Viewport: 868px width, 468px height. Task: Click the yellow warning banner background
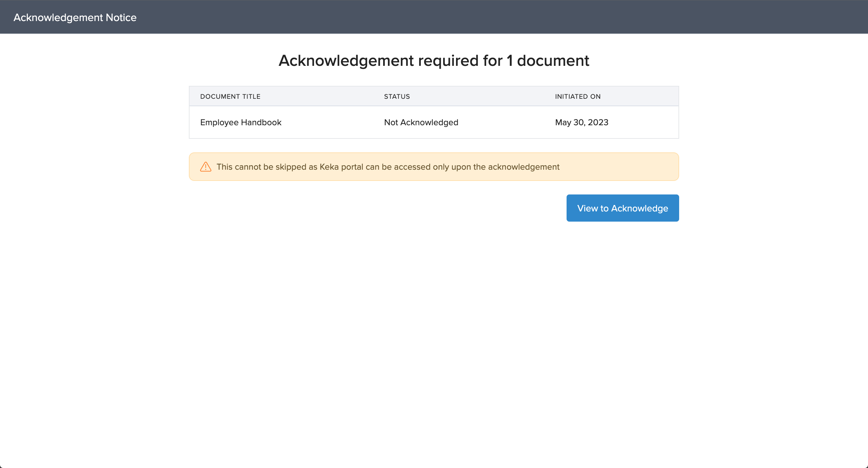[620, 167]
